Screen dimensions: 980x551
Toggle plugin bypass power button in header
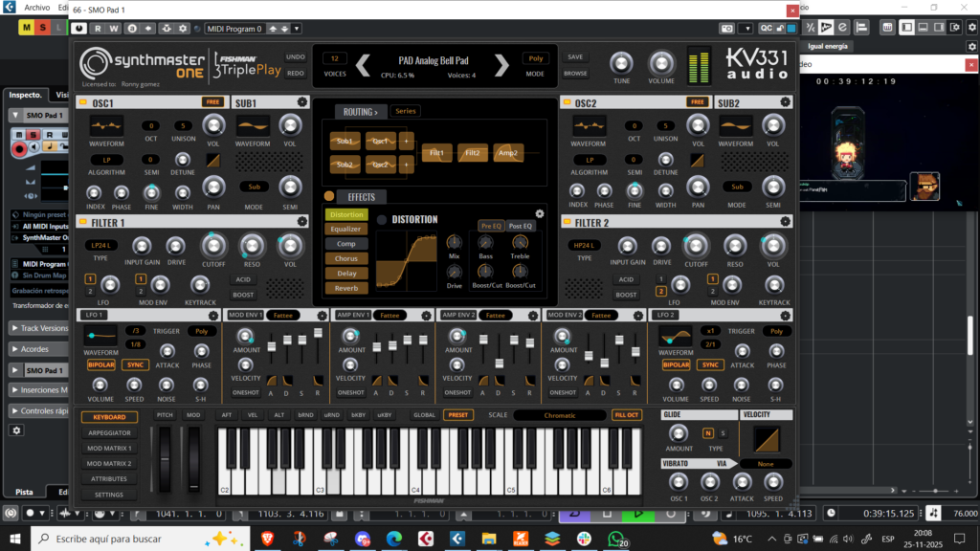[78, 28]
